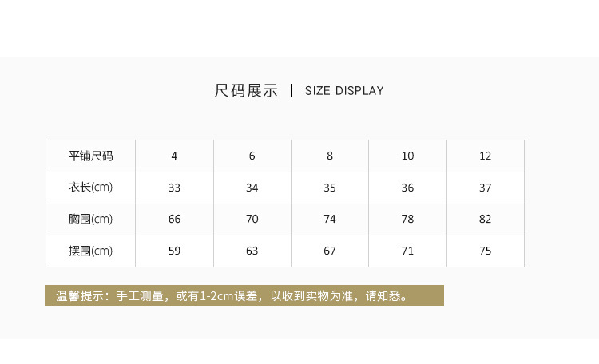
Task: Click the 摆围 value 71 cell
Action: [x=407, y=251]
